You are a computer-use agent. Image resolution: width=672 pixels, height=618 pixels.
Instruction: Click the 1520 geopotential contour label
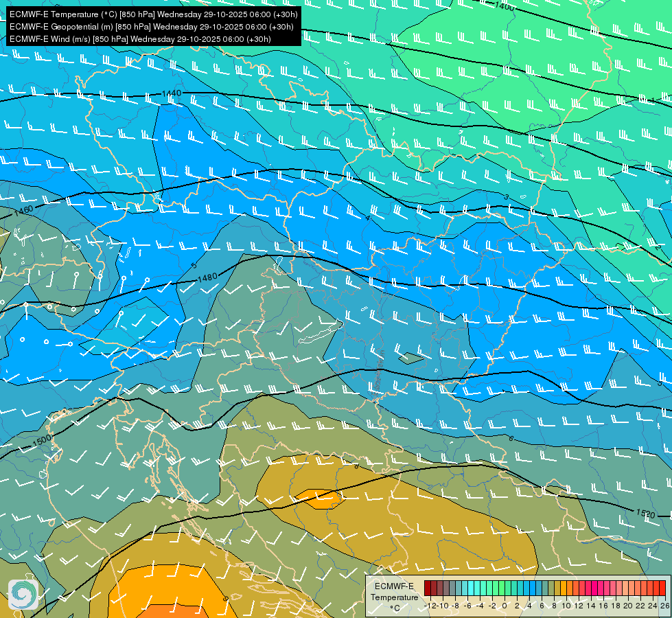pos(645,513)
